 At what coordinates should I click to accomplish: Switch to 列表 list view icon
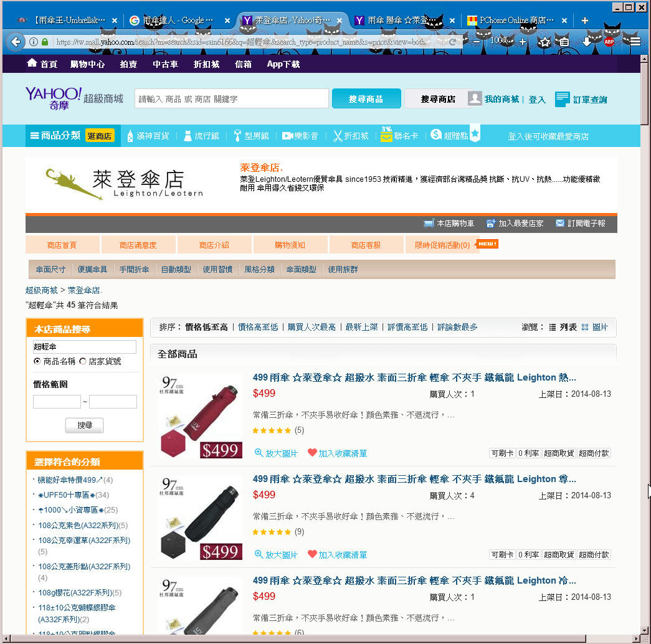(x=552, y=327)
